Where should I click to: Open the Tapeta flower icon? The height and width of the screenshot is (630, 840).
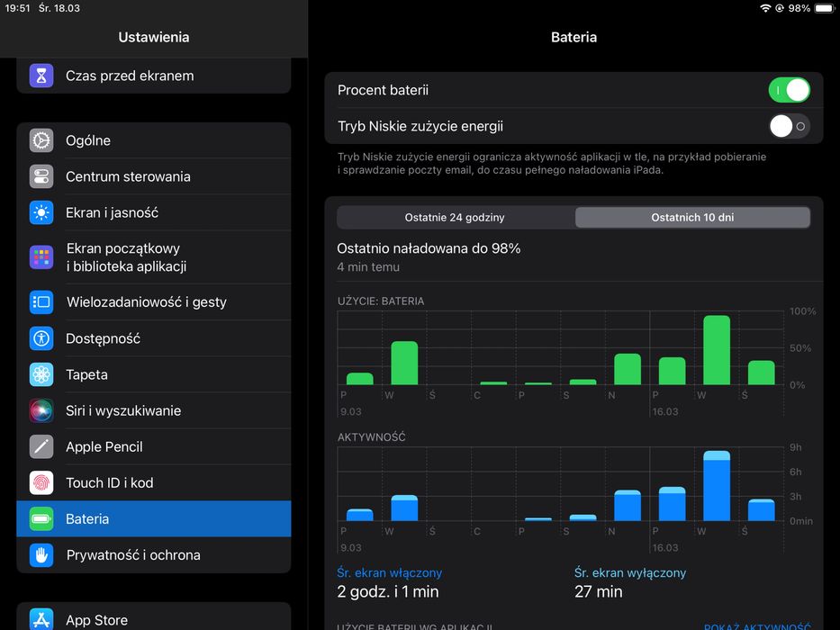41,374
